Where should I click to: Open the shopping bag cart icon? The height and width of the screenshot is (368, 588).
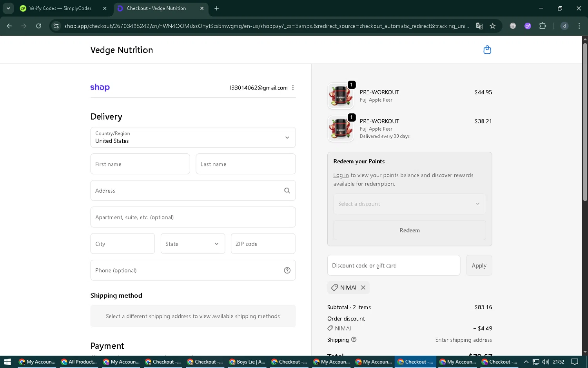point(487,50)
